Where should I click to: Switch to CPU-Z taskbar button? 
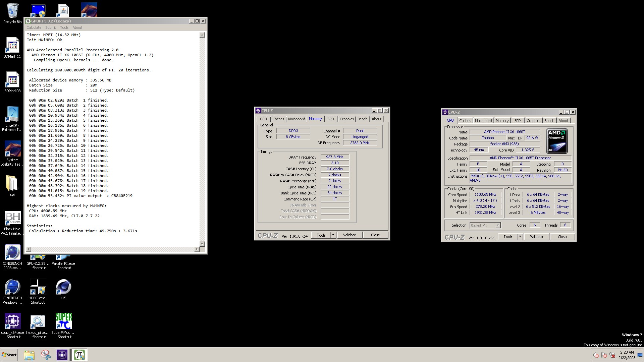62,355
